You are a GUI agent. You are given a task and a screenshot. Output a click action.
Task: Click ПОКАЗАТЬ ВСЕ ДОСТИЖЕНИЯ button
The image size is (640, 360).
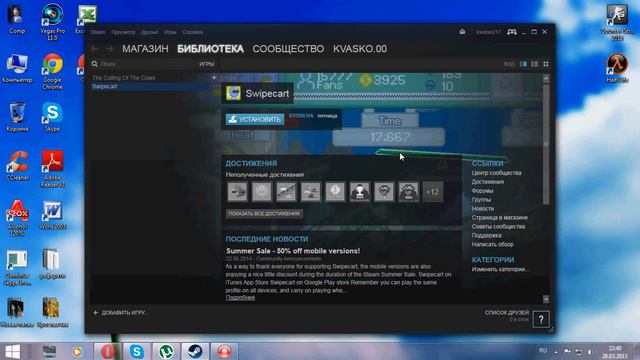tap(264, 213)
